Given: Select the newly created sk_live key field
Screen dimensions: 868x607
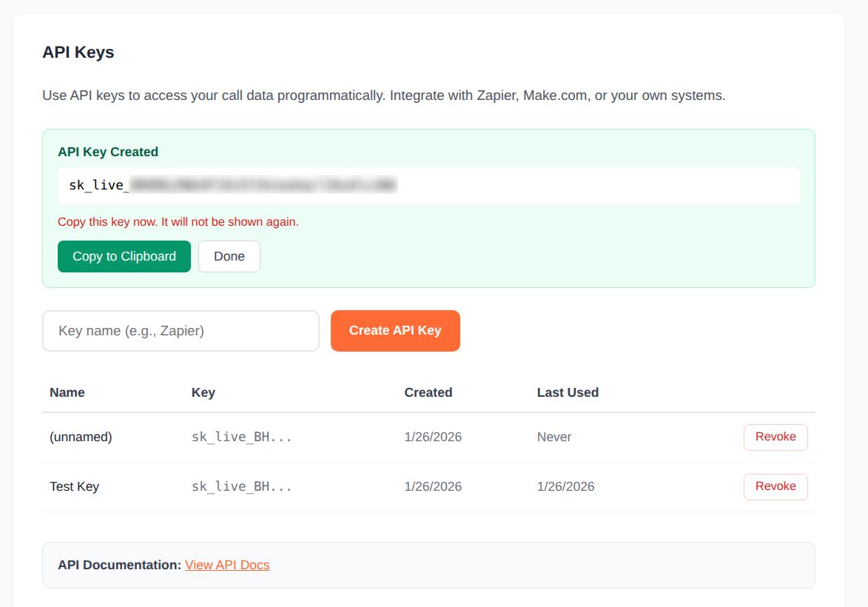Looking at the screenshot, I should pyautogui.click(x=428, y=185).
